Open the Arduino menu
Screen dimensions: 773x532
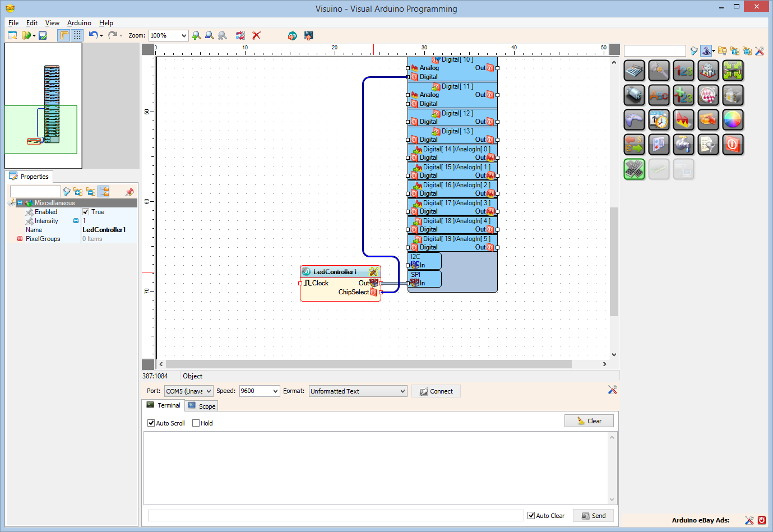click(x=78, y=23)
